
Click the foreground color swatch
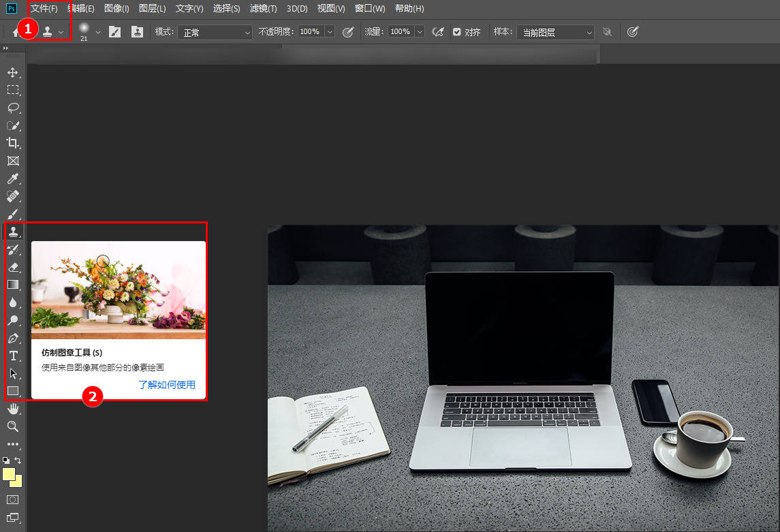coord(9,474)
